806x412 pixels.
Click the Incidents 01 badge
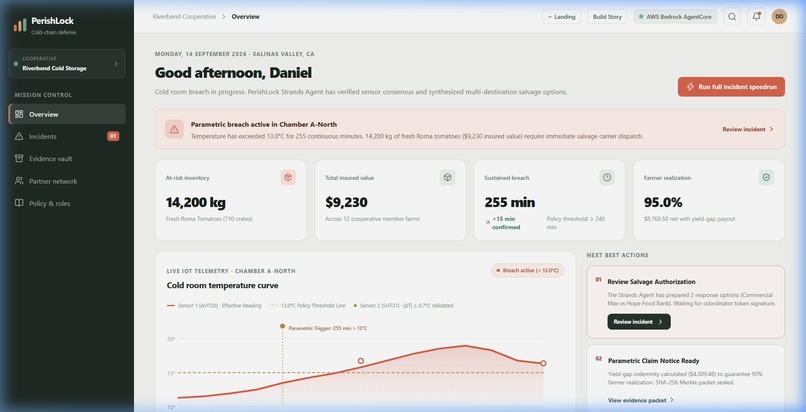(113, 136)
